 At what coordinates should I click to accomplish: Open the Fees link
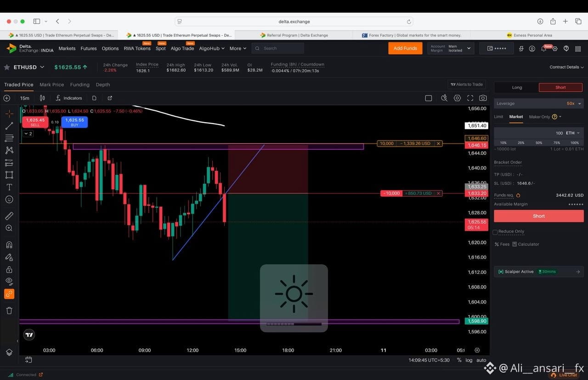pos(502,244)
